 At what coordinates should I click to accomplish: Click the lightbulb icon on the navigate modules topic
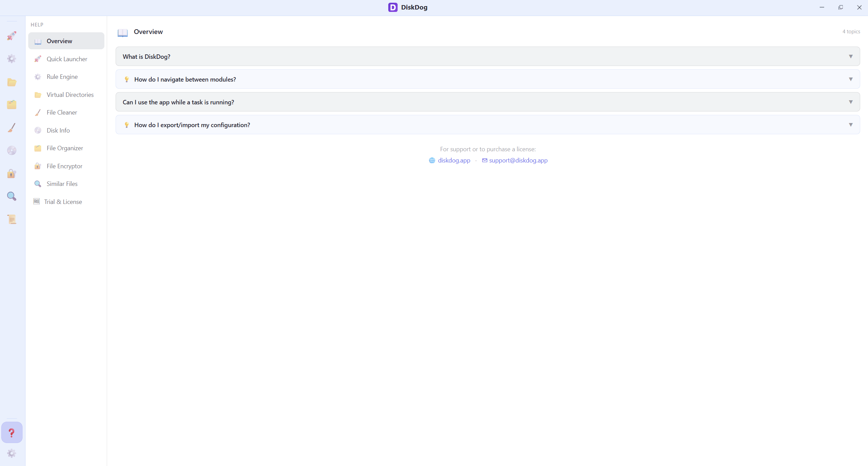coord(126,79)
